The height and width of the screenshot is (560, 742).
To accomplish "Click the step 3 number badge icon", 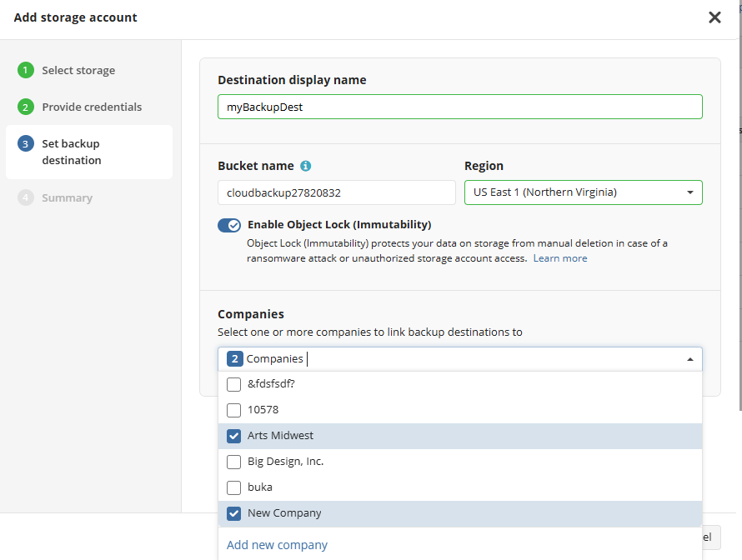I will 26,144.
